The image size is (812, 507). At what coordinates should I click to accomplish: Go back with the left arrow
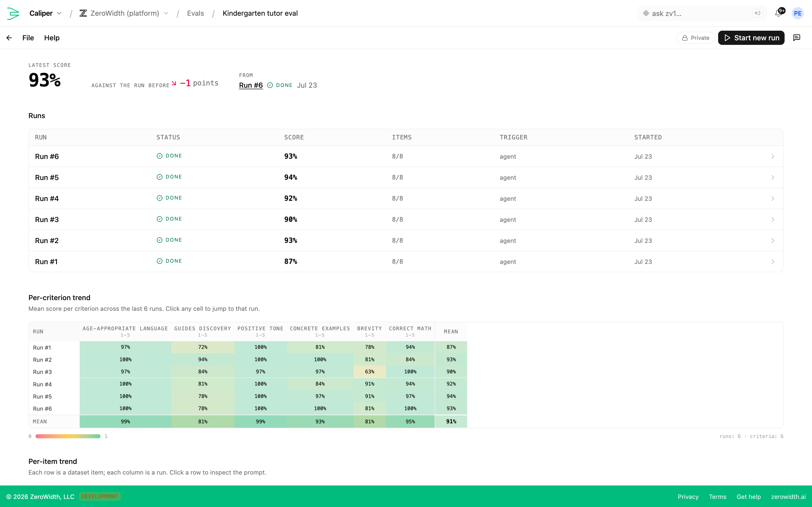point(9,38)
